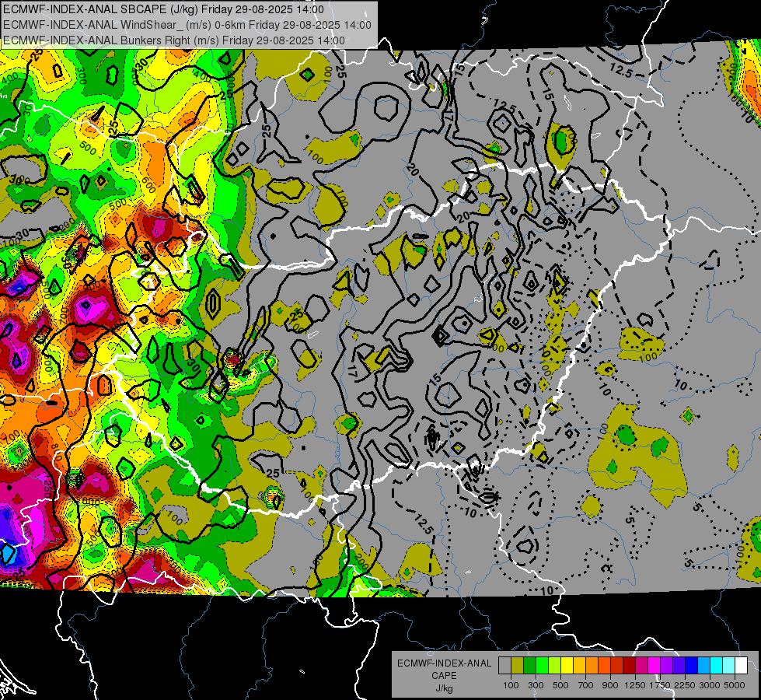Click the WindShear 0-6km title line
761x700 pixels.
coord(187,25)
